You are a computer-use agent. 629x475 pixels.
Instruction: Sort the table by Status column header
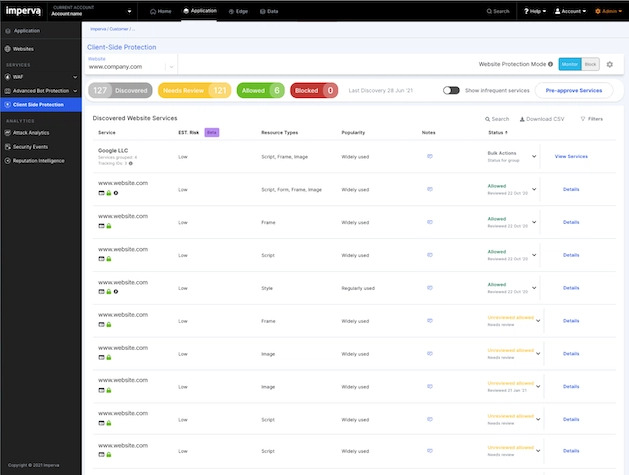(497, 132)
